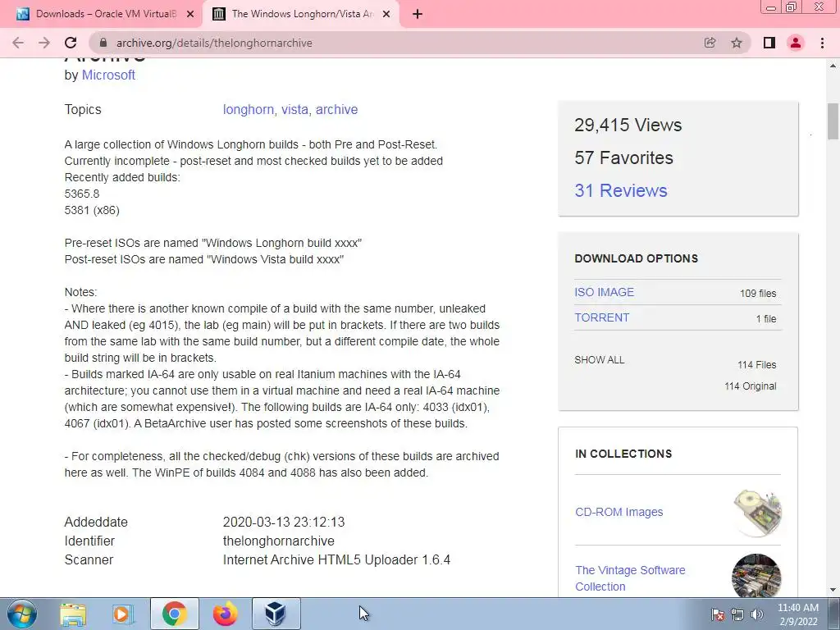Click the 114 Original text

pos(750,386)
